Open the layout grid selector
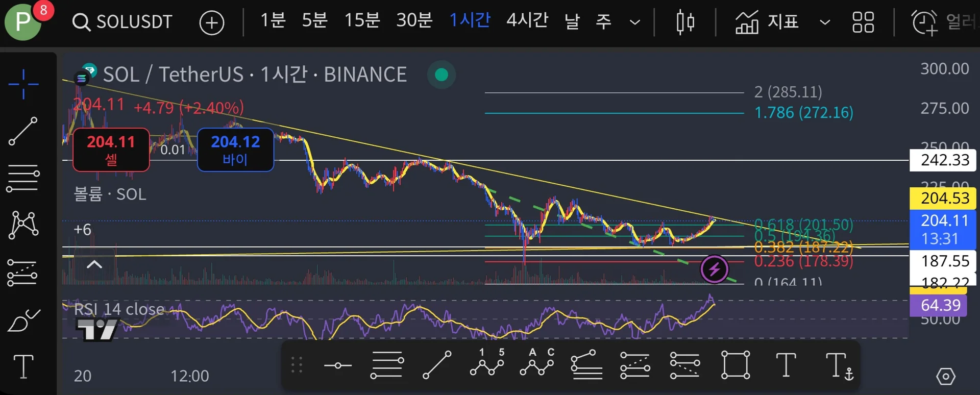The height and width of the screenshot is (395, 980). tap(863, 22)
